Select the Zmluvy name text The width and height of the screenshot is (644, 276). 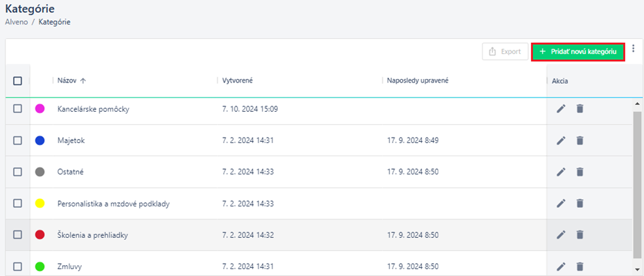[x=70, y=266]
